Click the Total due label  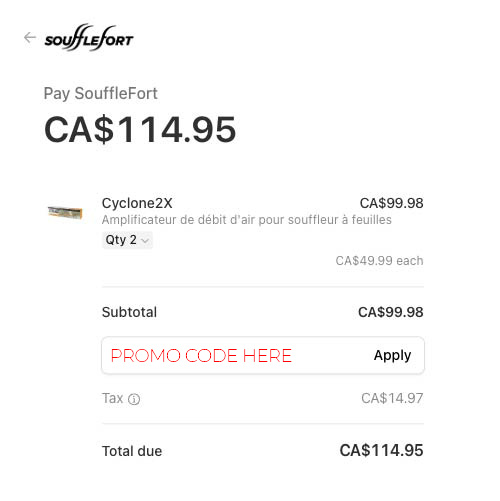tap(132, 451)
